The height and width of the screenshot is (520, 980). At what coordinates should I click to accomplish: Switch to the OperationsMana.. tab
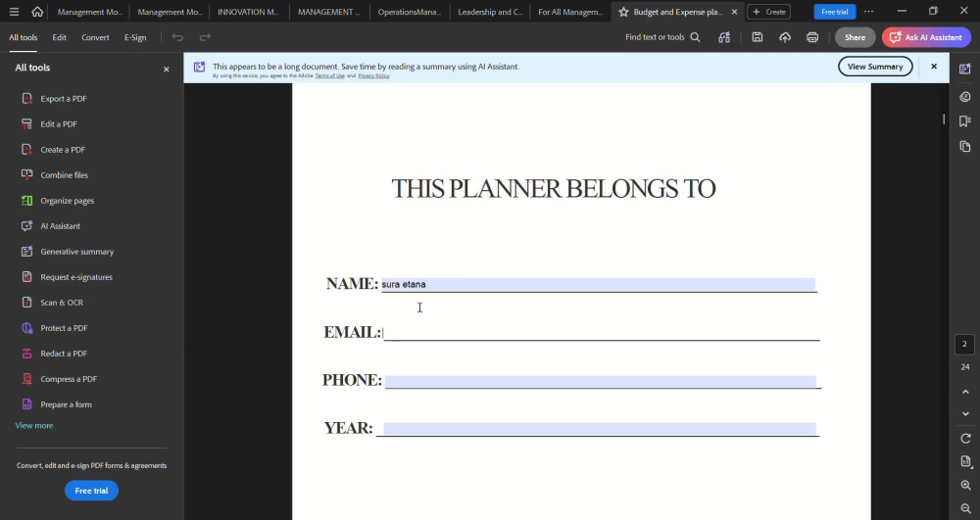point(410,12)
